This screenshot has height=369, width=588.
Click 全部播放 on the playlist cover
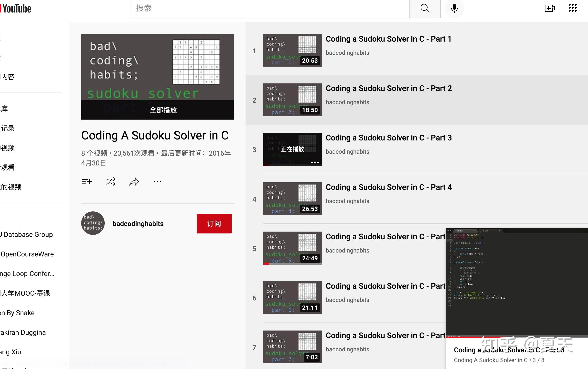[163, 110]
